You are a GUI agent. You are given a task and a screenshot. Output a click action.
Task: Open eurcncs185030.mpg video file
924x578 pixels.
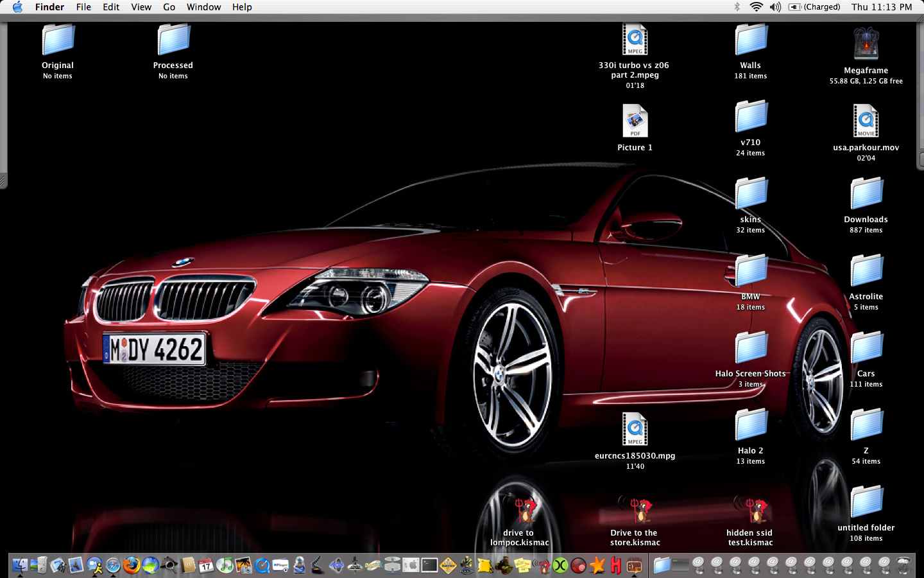click(635, 429)
